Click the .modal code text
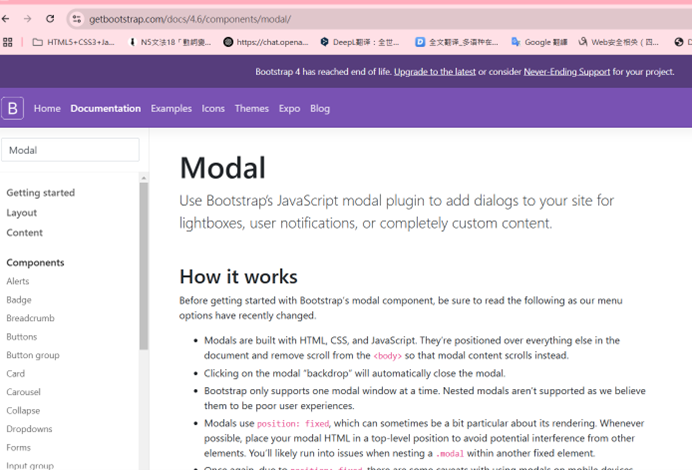692x470 pixels. pos(450,454)
